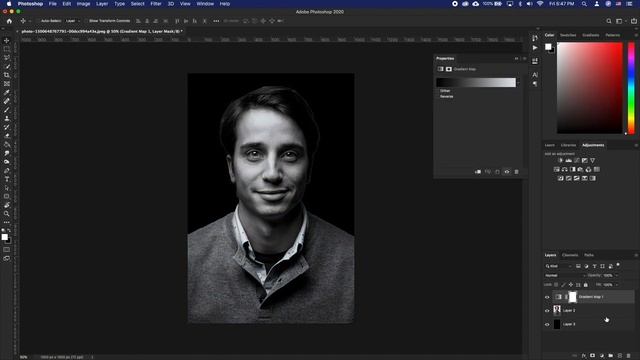Click the Vibrance adjustment icon

(x=593, y=160)
